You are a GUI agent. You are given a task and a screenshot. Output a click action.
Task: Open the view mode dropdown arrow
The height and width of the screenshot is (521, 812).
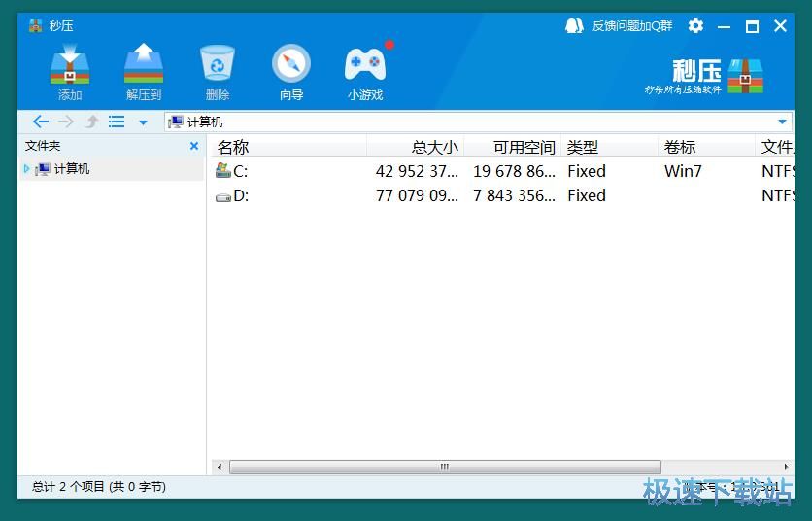point(144,122)
